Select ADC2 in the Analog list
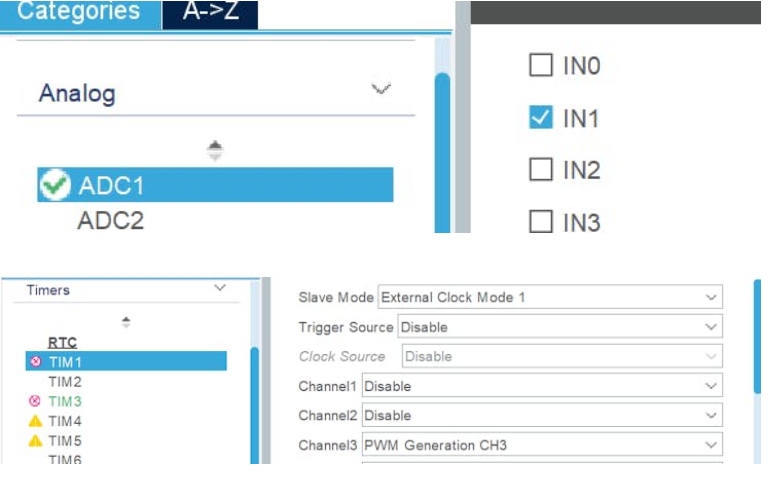Screen dimensions: 773x486 (x=110, y=221)
